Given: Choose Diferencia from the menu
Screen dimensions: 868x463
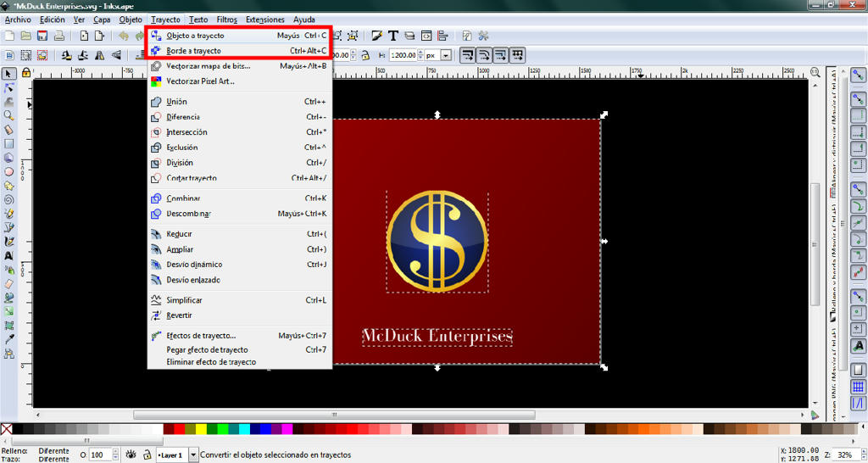Looking at the screenshot, I should click(x=240, y=117).
